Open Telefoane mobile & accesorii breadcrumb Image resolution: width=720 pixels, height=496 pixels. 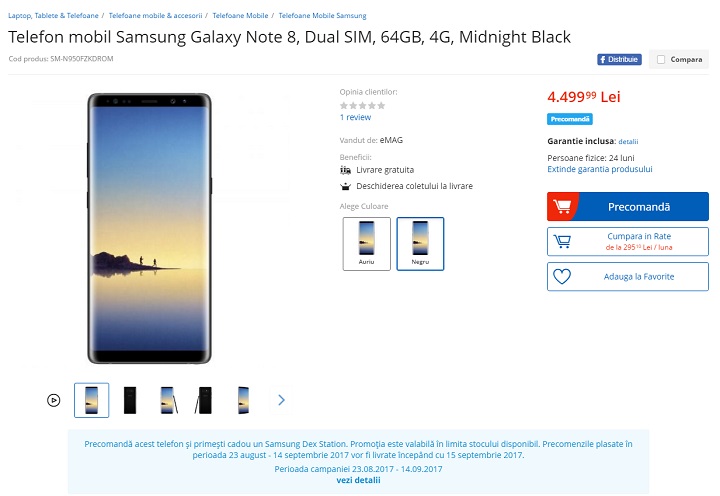point(155,16)
